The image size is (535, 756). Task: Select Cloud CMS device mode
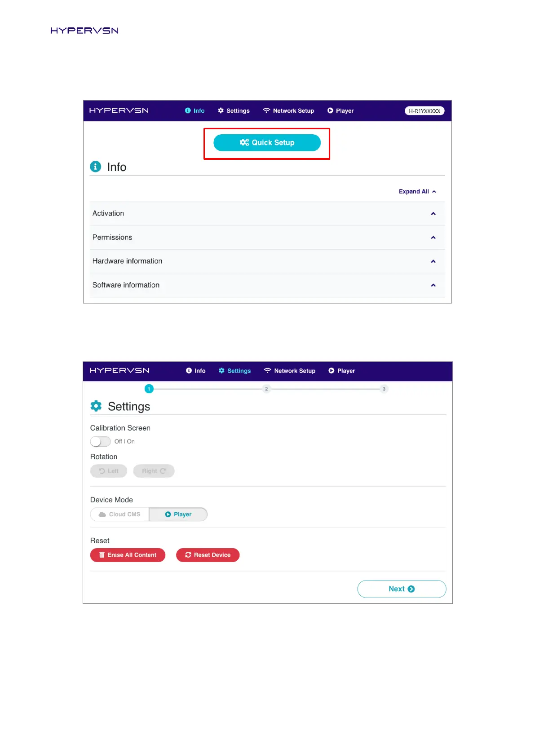click(x=119, y=514)
